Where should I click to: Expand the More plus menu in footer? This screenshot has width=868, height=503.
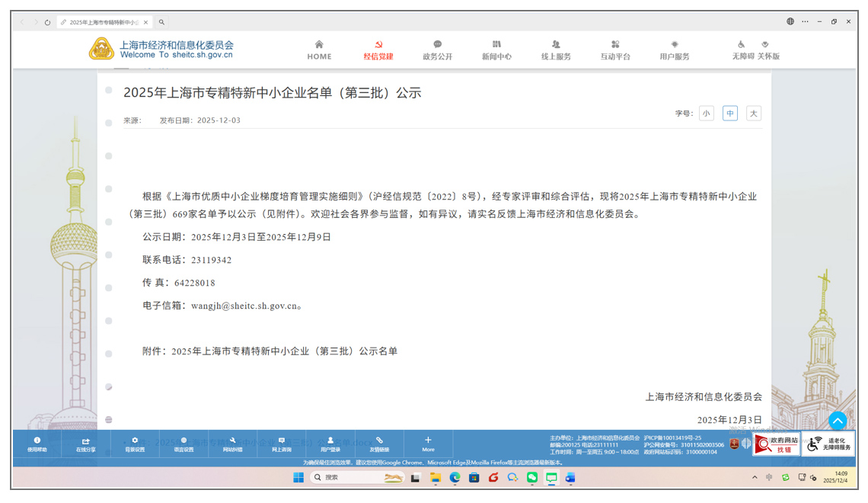point(428,444)
